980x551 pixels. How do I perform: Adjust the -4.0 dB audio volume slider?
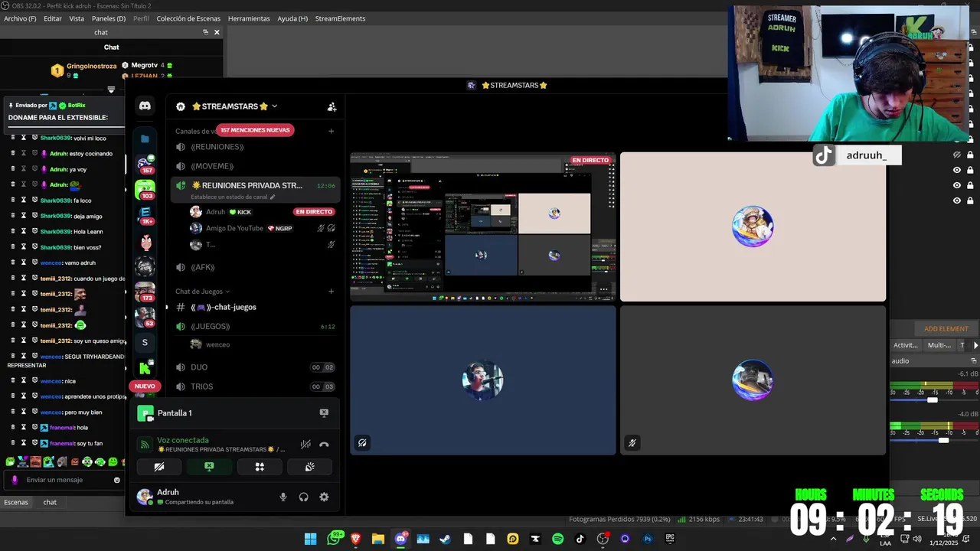[x=943, y=440]
